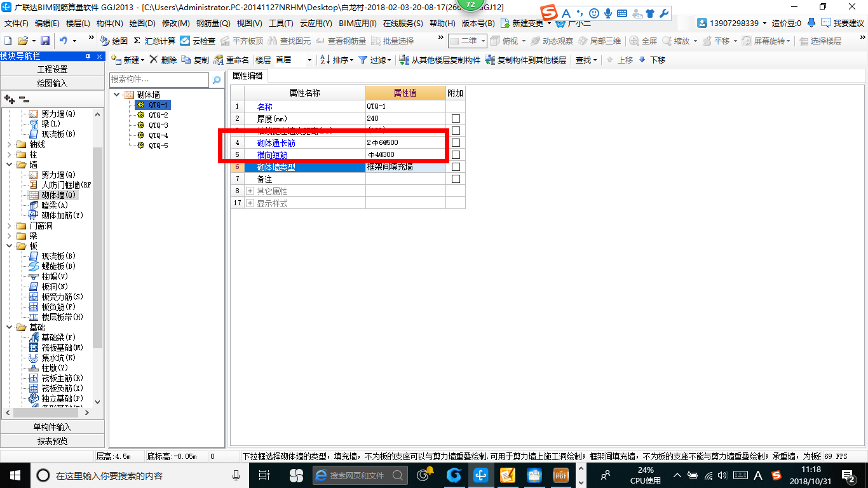Click 新建 new component button

pyautogui.click(x=128, y=60)
